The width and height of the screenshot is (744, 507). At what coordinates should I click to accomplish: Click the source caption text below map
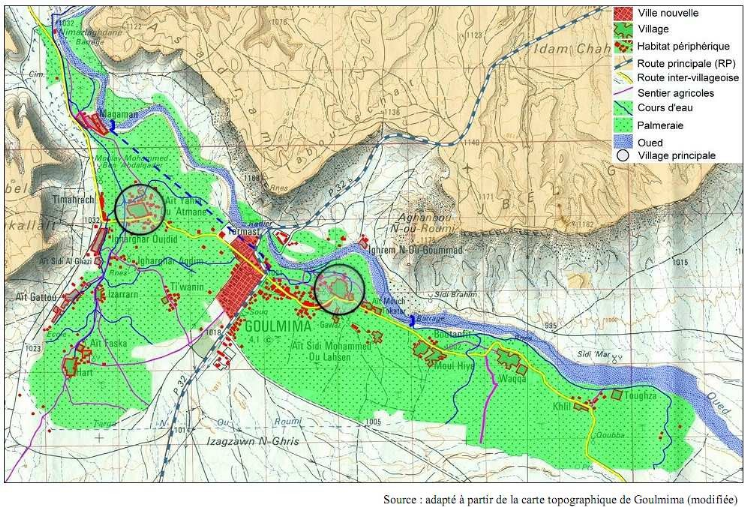point(560,499)
